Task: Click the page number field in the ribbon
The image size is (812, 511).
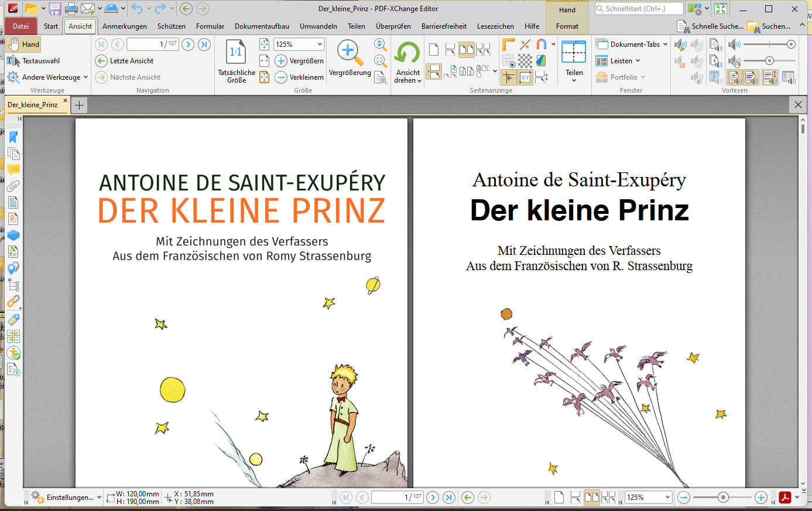Action: (x=152, y=45)
